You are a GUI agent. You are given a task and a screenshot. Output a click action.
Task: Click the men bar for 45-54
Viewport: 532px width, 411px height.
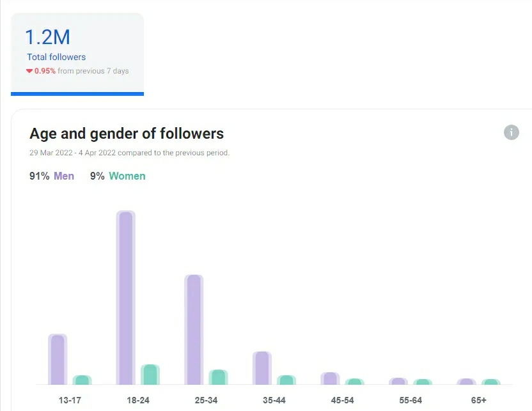coord(330,378)
